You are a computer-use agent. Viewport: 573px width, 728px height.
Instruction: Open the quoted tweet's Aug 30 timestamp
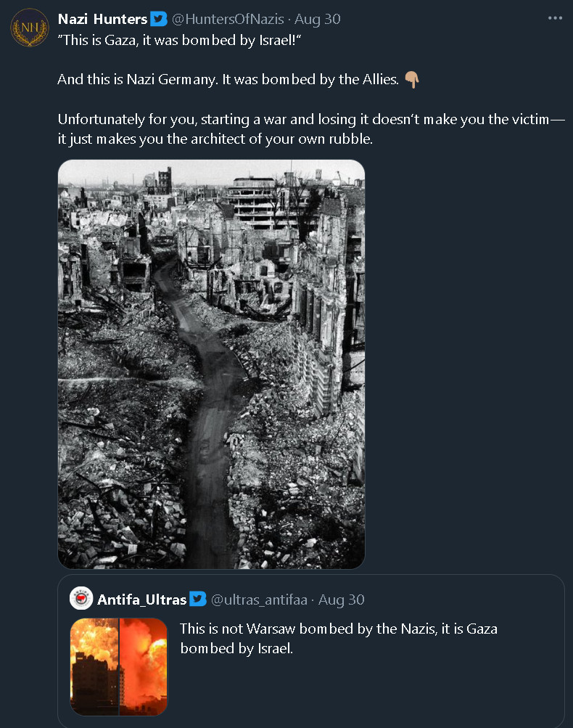point(341,600)
